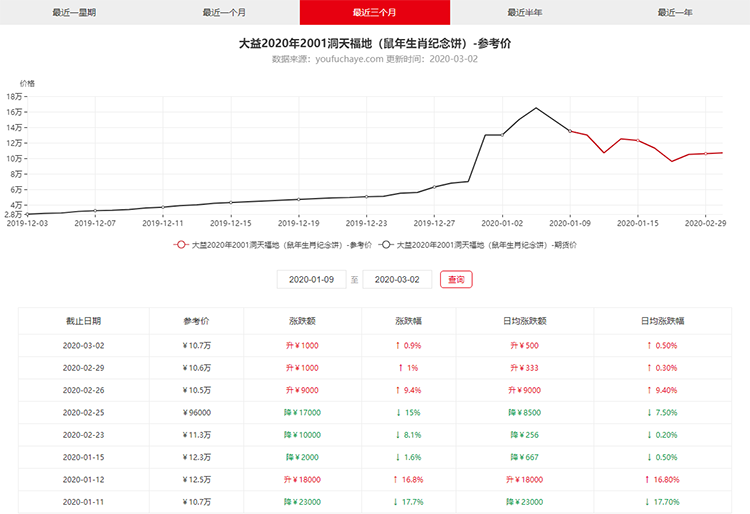750x514 pixels.
Task: Click the 涨跌额 column header
Action: click(302, 321)
